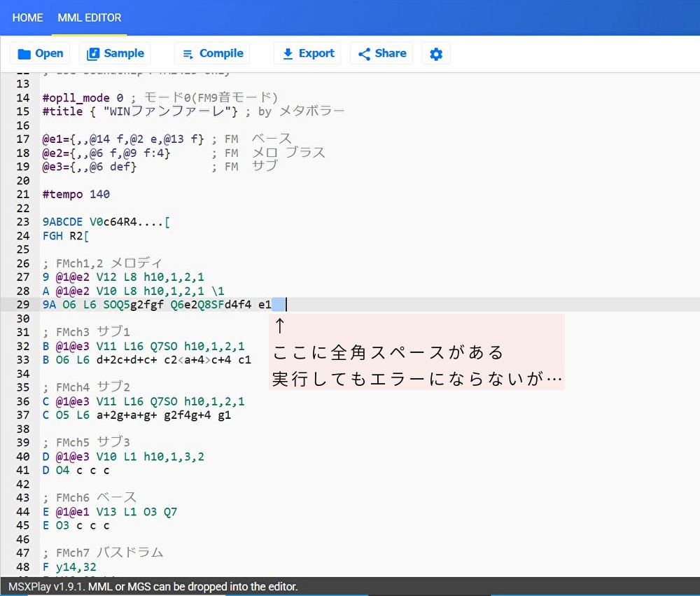Switch to the MML EDITOR tab
Viewport: 700px width, 596px height.
90,18
